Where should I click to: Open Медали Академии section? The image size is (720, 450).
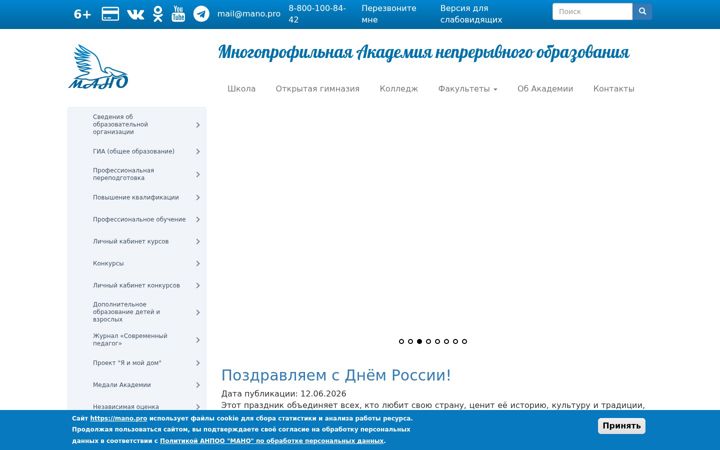coord(122,385)
